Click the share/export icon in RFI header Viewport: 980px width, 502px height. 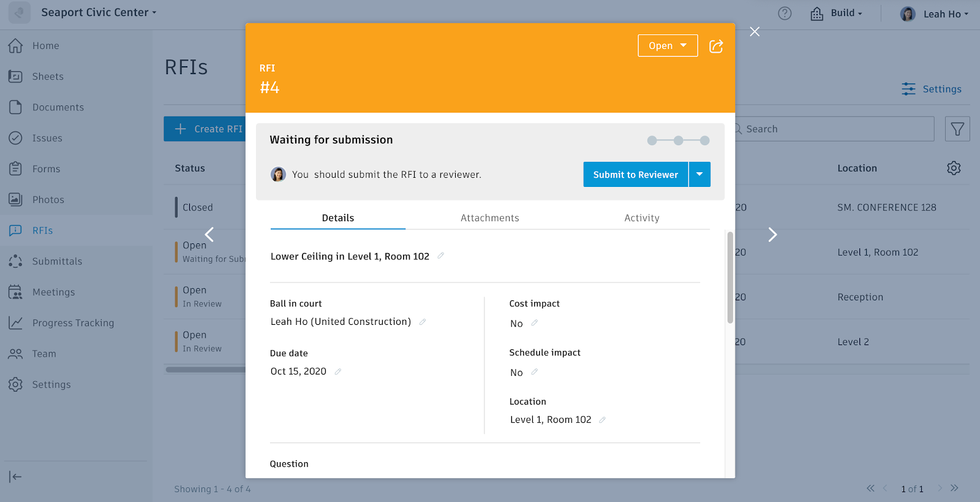pos(716,46)
